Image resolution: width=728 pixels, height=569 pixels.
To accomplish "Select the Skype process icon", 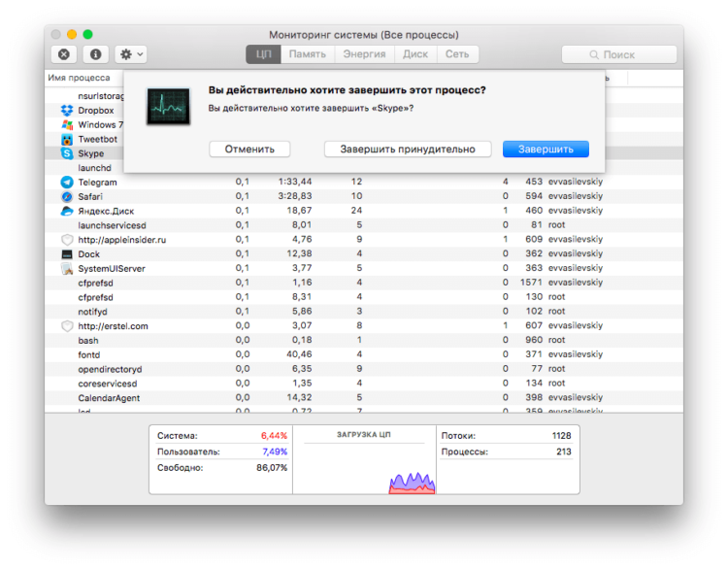I will [67, 153].
